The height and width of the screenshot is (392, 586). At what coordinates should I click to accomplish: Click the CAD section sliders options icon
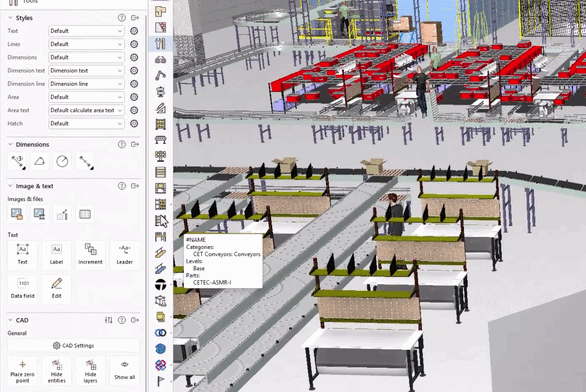pyautogui.click(x=108, y=320)
